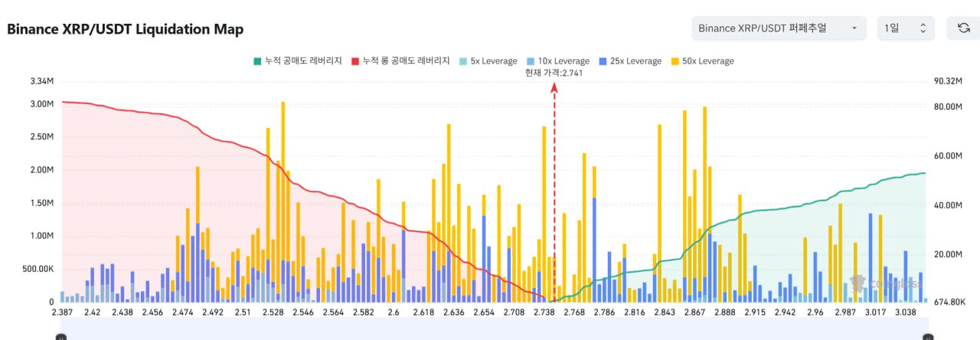Click the 3.038 x-axis price label

tap(905, 312)
